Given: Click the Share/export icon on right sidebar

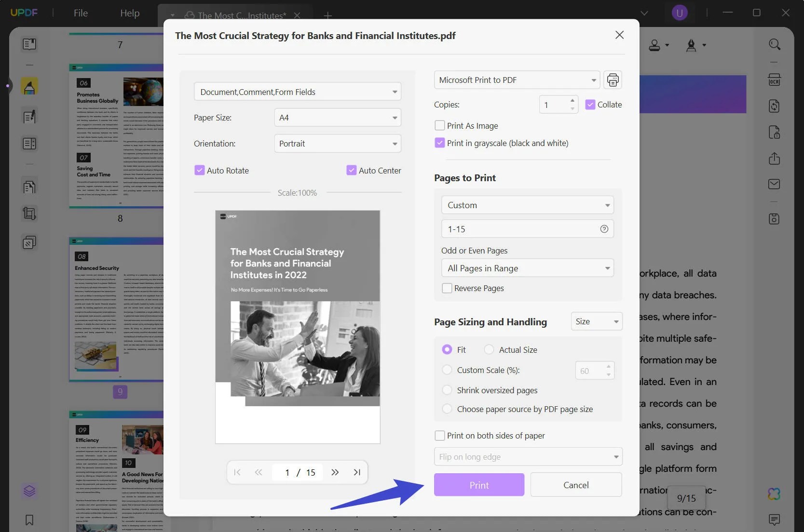Looking at the screenshot, I should click(x=774, y=159).
